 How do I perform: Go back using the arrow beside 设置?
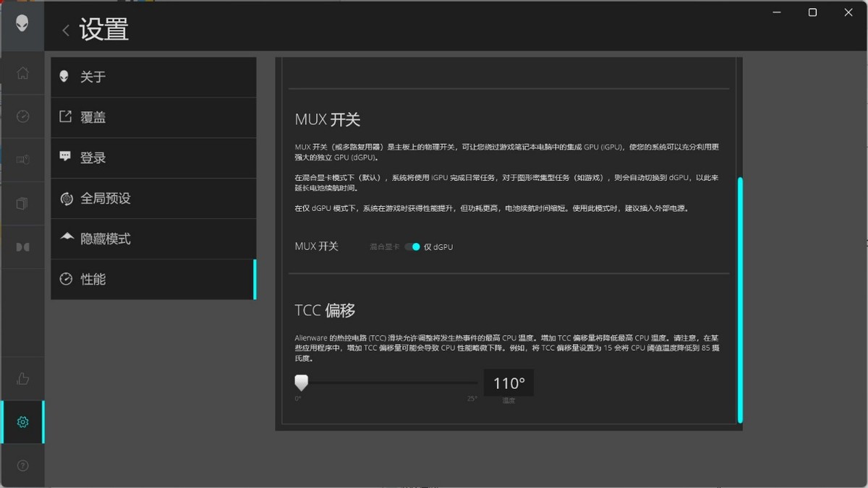66,30
